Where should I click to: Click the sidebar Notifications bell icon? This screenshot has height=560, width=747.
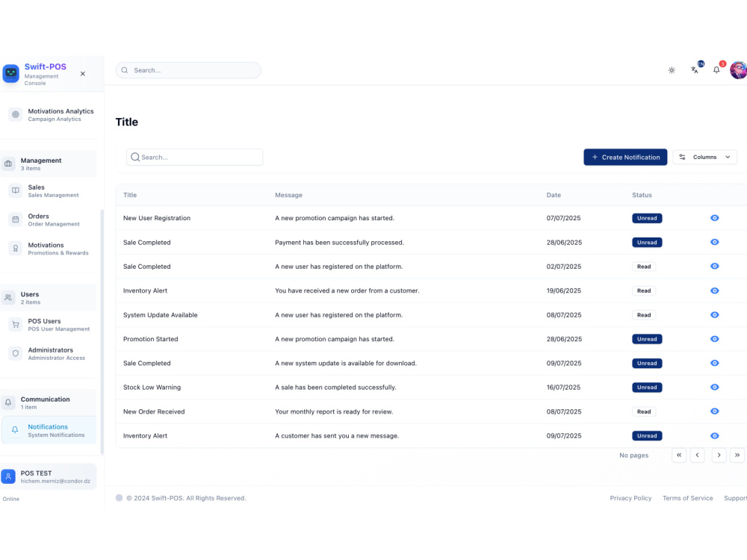(15, 430)
